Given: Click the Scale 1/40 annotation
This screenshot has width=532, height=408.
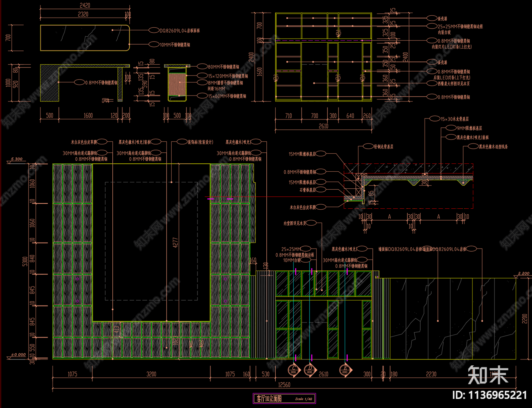Looking at the screenshot, I should 304,399.
